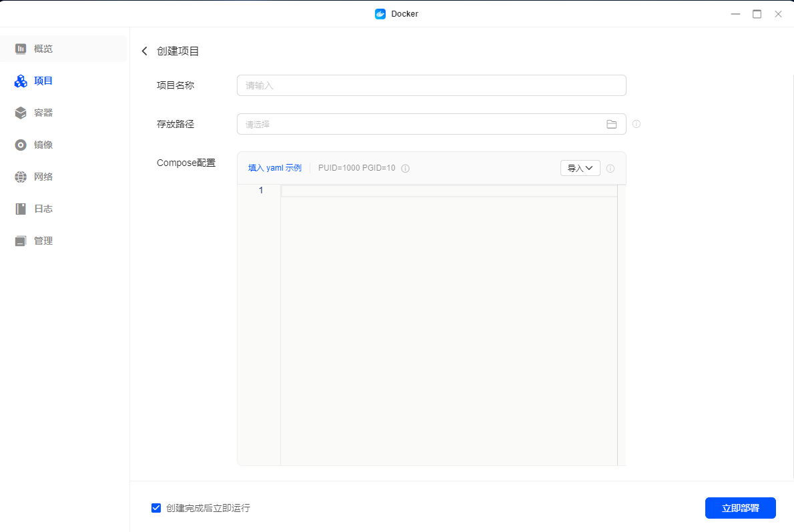Click the info icon next to 导入

click(x=610, y=168)
